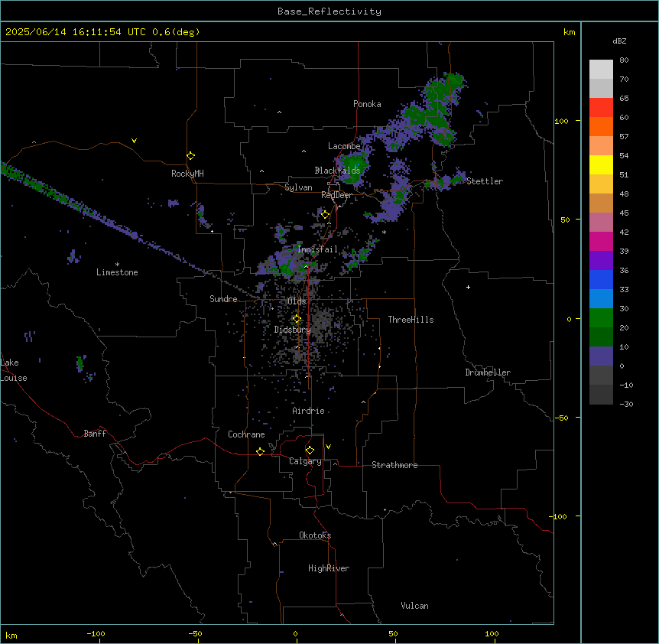This screenshot has width=659, height=644.
Task: Select the yellow 51-54 dBZ legend swatch
Action: (601, 164)
